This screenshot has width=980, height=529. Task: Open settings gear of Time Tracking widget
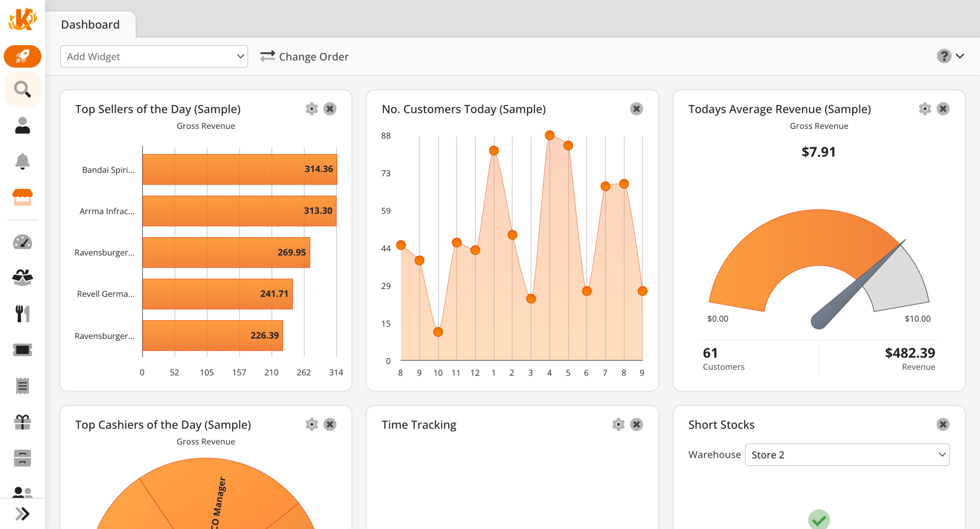[618, 425]
